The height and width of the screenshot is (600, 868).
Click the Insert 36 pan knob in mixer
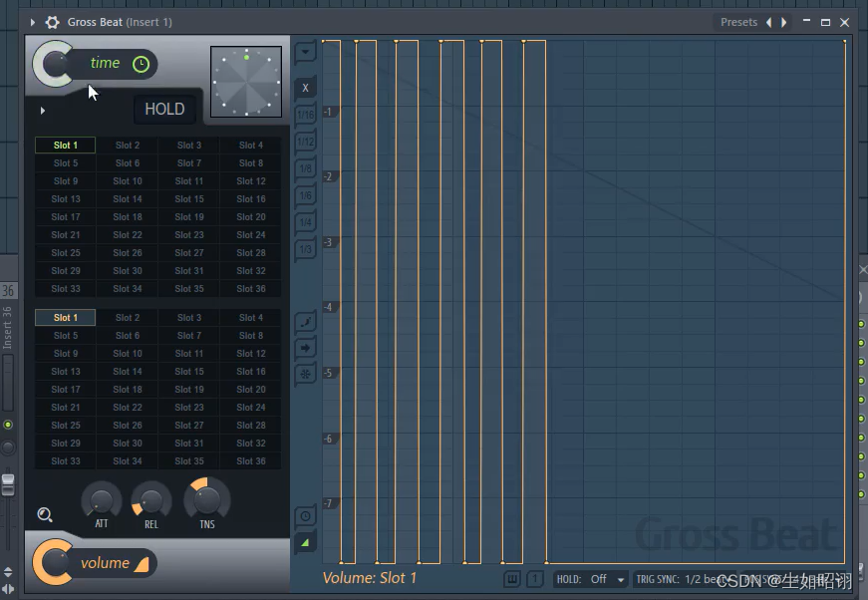(8, 448)
